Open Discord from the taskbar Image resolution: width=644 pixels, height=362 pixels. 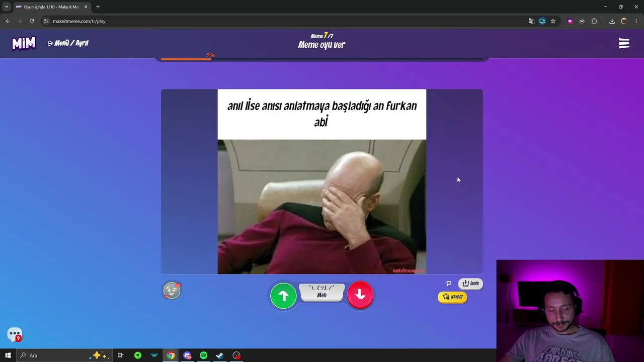click(x=187, y=355)
